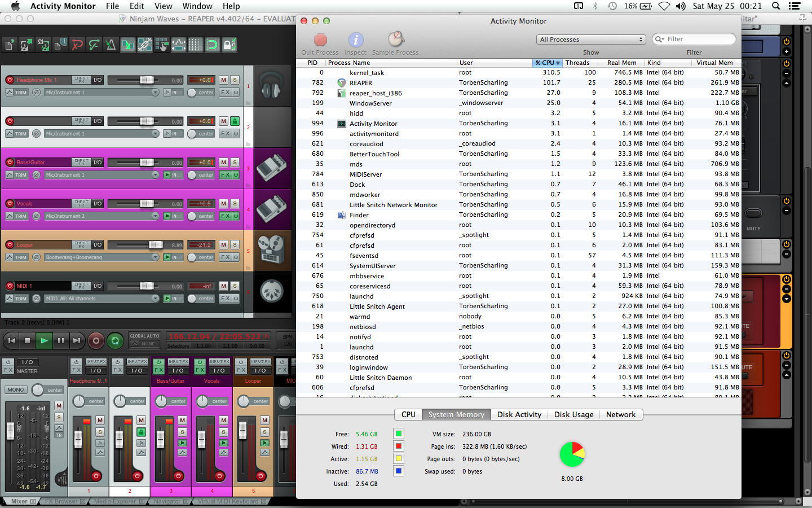Click green lock button on track 2
This screenshot has width=812, height=508.
coord(235,121)
